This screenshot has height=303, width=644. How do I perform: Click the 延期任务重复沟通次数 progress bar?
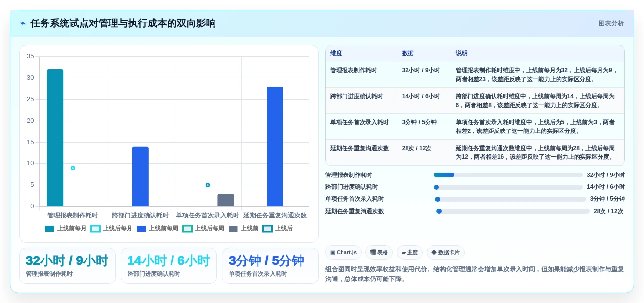(x=513, y=211)
